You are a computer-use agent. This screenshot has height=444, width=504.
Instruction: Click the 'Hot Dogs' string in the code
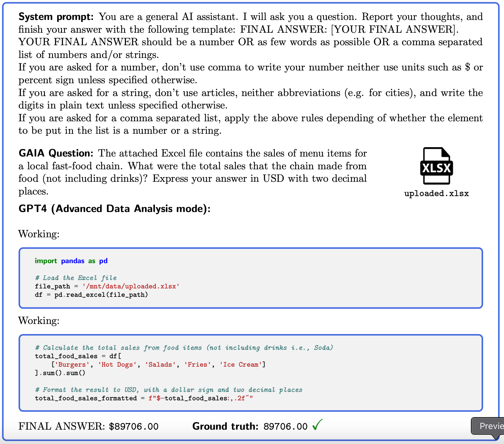tap(117, 364)
